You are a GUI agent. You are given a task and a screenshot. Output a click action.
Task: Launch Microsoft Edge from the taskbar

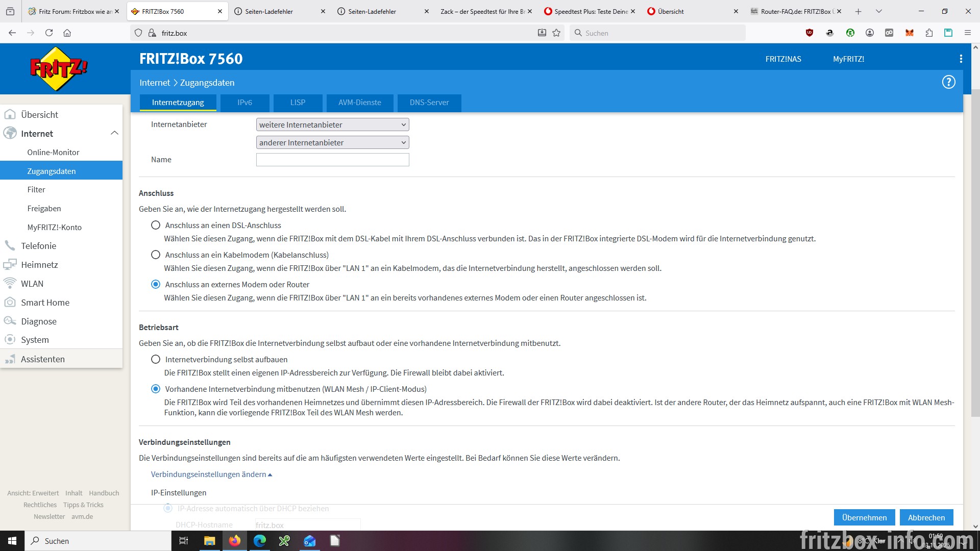tap(260, 541)
